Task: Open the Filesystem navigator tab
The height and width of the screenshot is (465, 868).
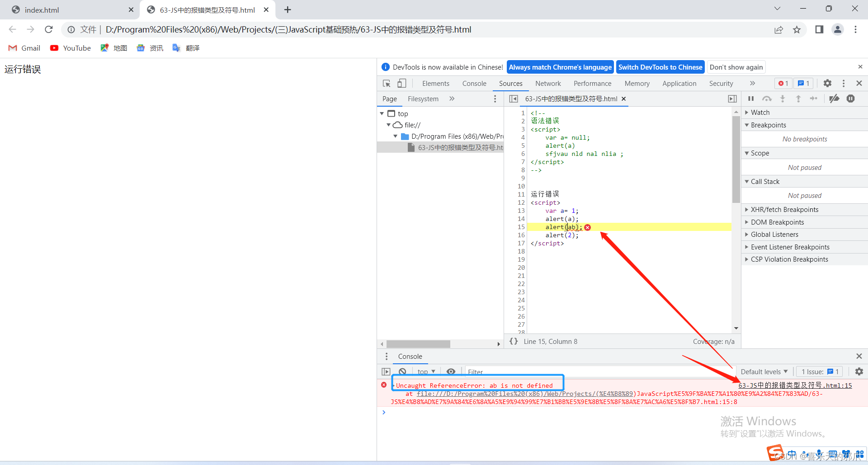Action: (x=423, y=99)
